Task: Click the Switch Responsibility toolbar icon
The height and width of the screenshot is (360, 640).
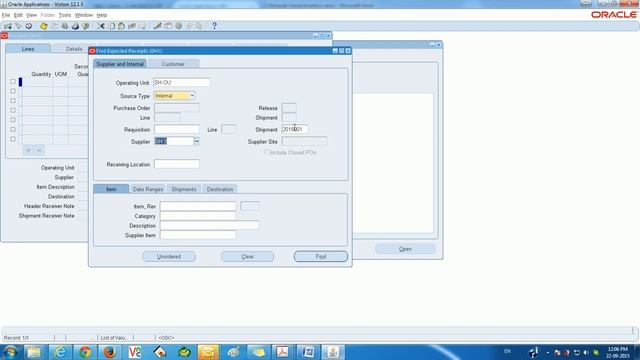Action: pyautogui.click(x=65, y=26)
